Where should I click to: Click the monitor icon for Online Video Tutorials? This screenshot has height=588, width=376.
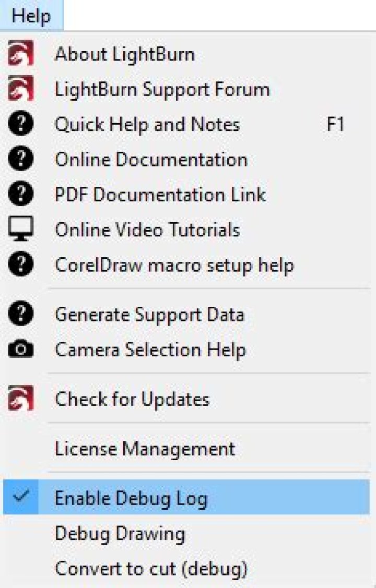pyautogui.click(x=21, y=230)
